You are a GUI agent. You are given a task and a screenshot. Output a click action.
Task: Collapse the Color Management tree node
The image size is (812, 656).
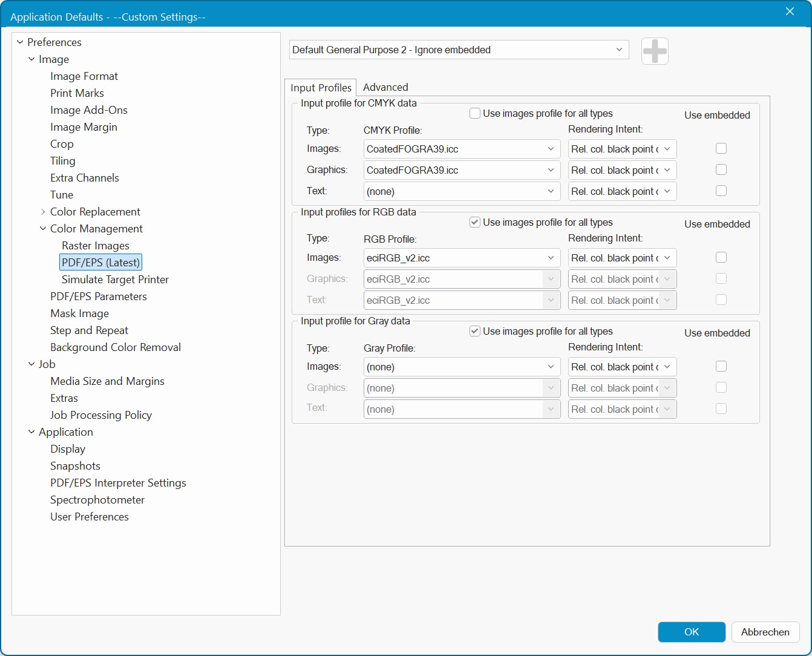tap(43, 229)
